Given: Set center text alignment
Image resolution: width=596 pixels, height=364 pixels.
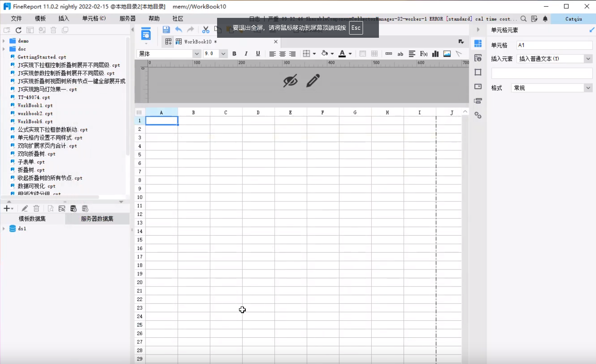Looking at the screenshot, I should pos(282,54).
